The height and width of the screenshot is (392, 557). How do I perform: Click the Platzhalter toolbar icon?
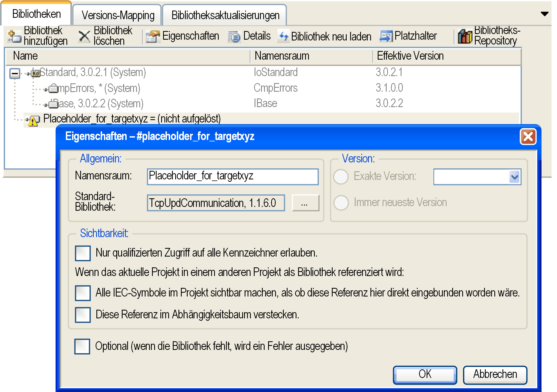tap(386, 36)
